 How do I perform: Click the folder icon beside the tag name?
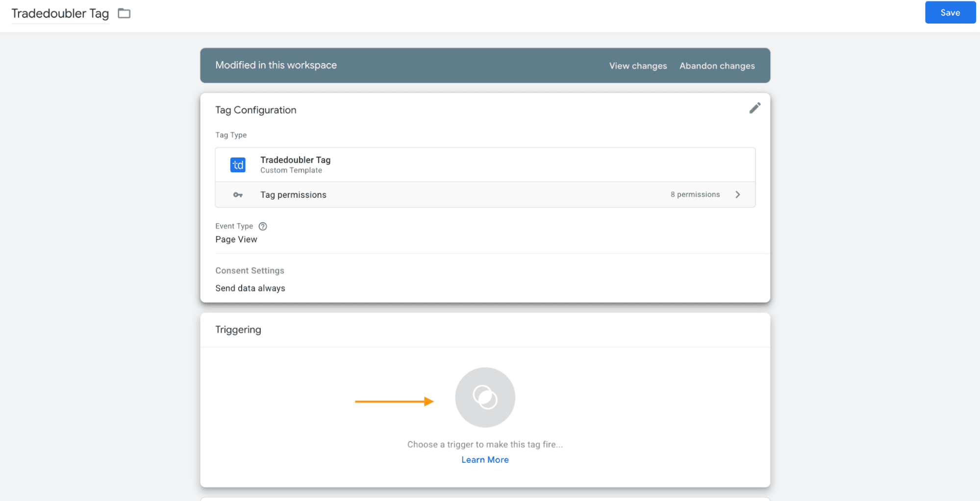point(124,13)
